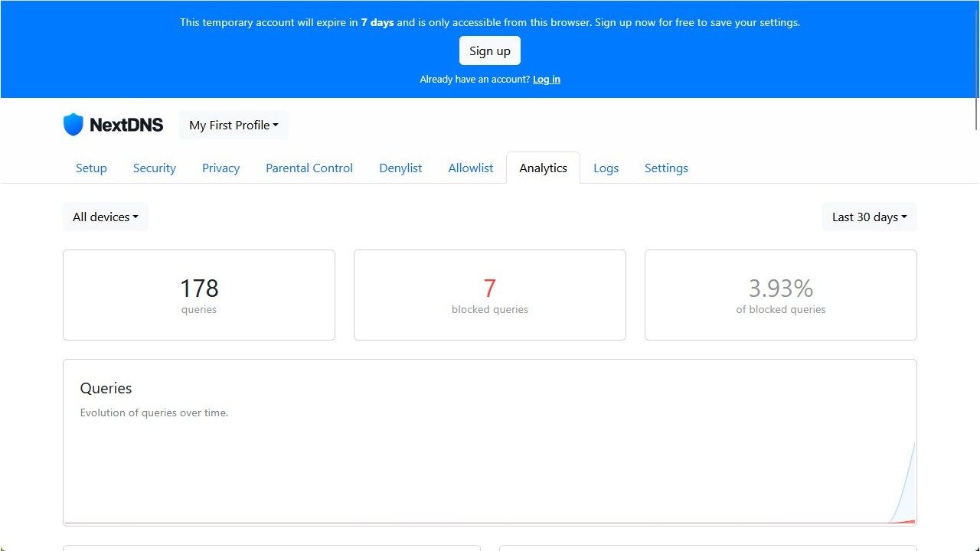Open the Last 30 days range dropdown

coord(869,217)
